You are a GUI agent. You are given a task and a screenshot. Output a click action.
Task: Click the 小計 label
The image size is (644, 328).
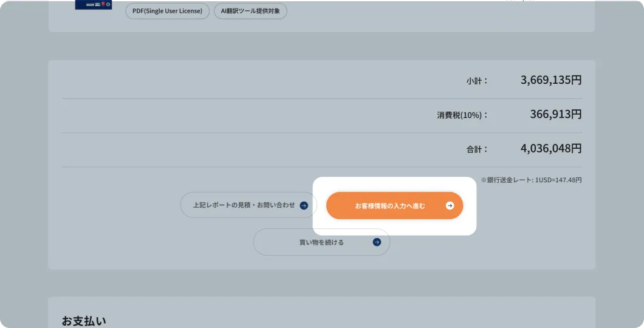coord(477,81)
